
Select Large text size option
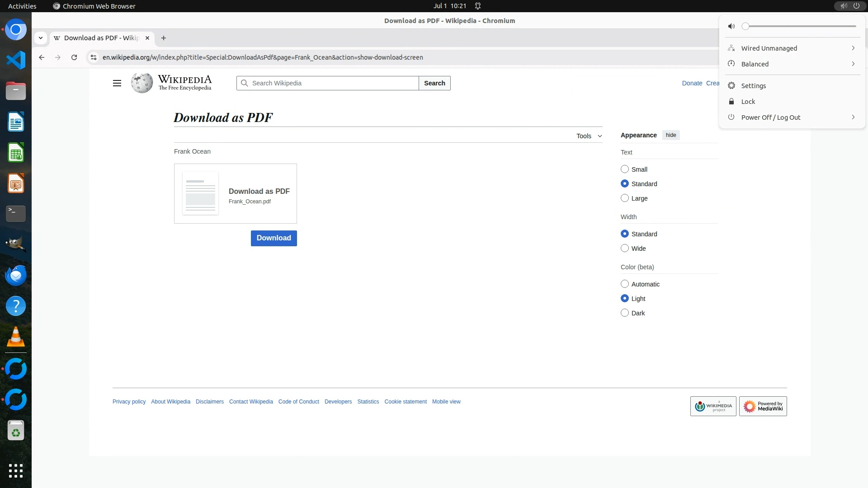click(x=625, y=198)
